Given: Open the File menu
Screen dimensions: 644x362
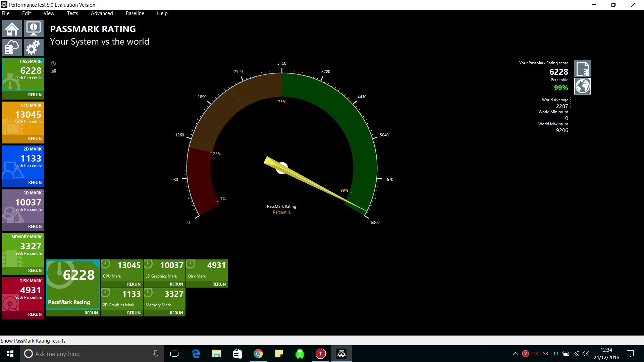Looking at the screenshot, I should (x=6, y=13).
